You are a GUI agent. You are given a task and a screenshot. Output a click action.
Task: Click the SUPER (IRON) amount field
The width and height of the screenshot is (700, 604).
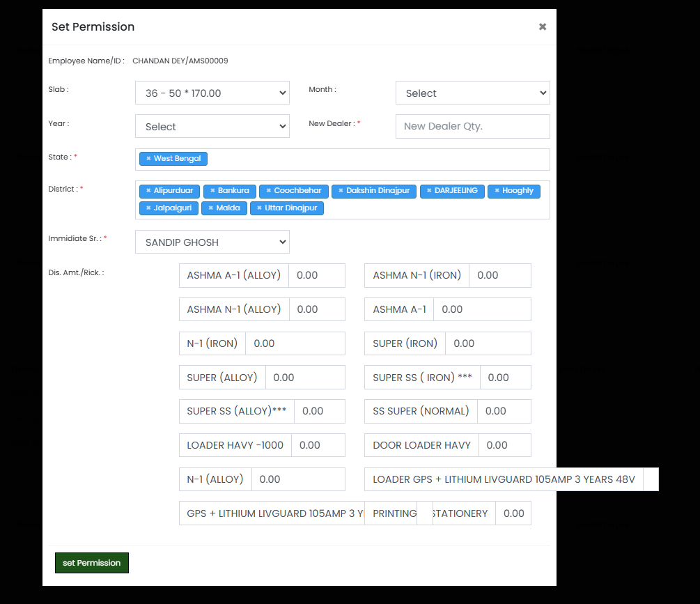pyautogui.click(x=488, y=343)
